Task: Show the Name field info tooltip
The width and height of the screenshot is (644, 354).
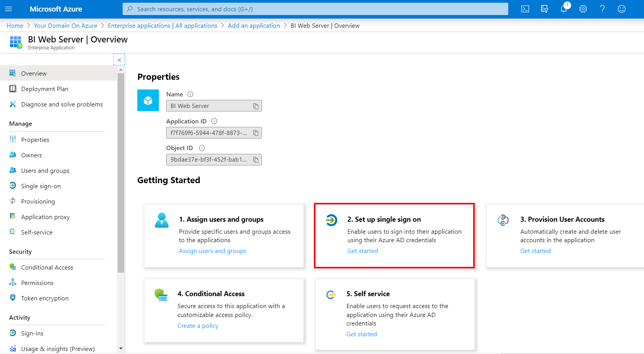Action: tap(191, 94)
